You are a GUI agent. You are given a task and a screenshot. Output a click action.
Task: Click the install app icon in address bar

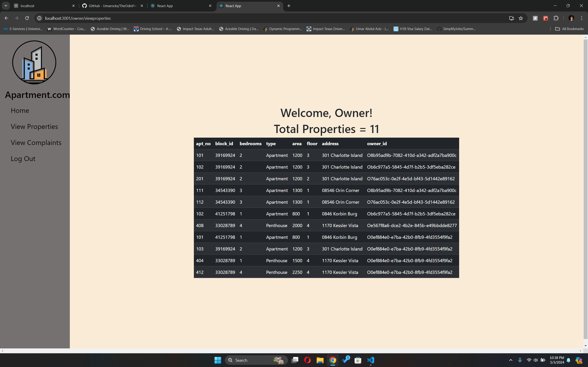[x=512, y=18]
